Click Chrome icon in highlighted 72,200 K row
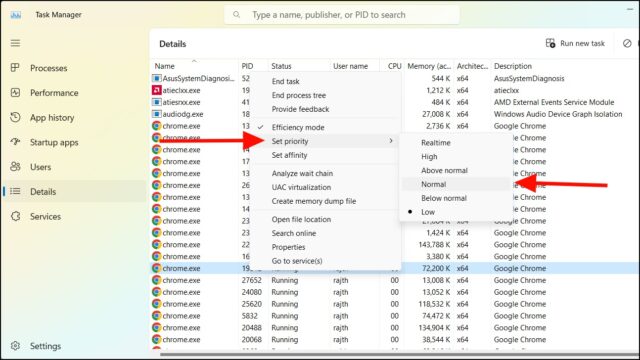 156,268
